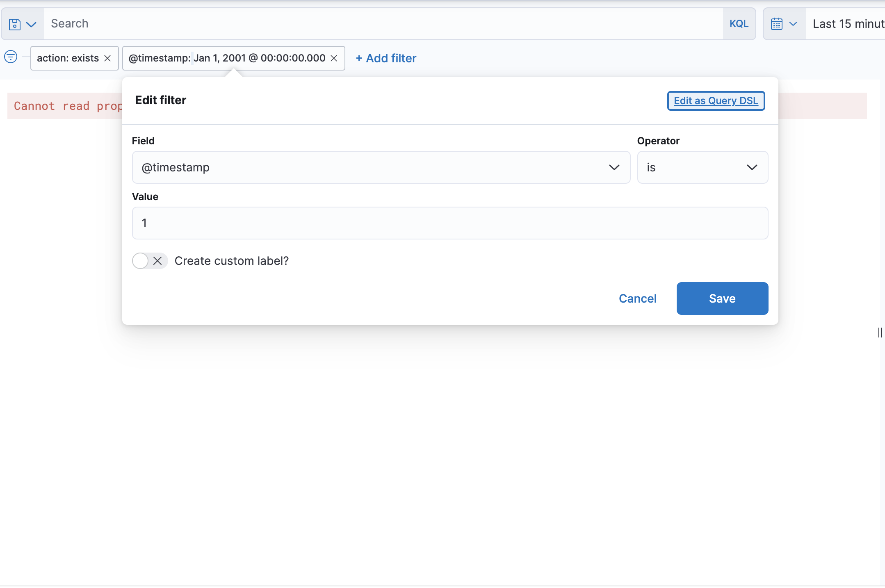This screenshot has height=588, width=885.
Task: Open the Operator dropdown showing is
Action: [x=702, y=167]
